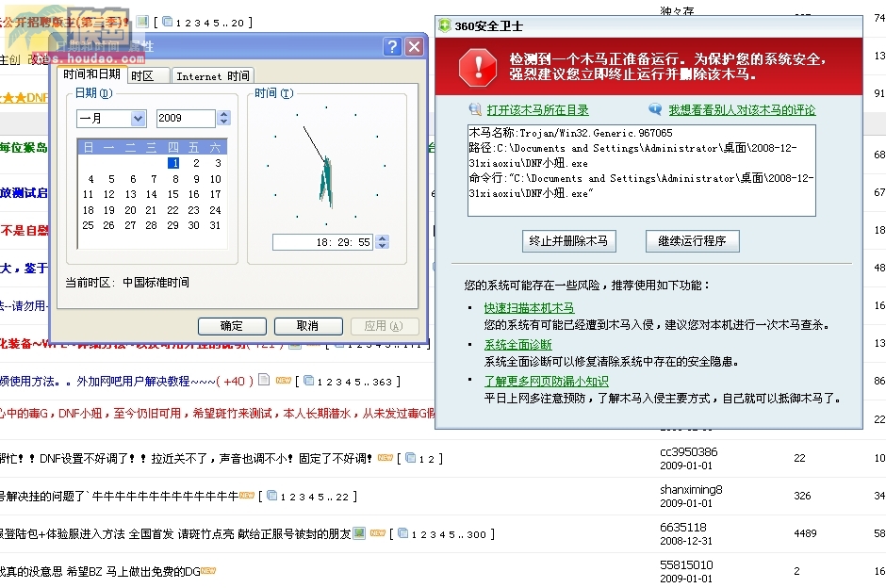Click the 终止并删除木马 button
Viewport: 886px width, 588px height.
tap(568, 241)
